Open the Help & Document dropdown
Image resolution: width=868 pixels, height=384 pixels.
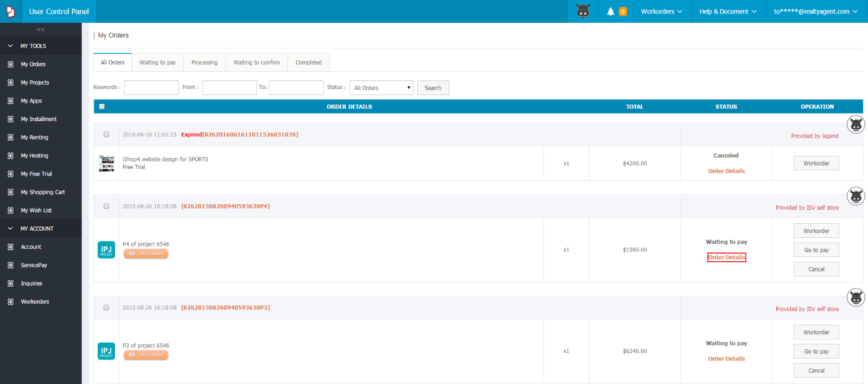(x=728, y=11)
